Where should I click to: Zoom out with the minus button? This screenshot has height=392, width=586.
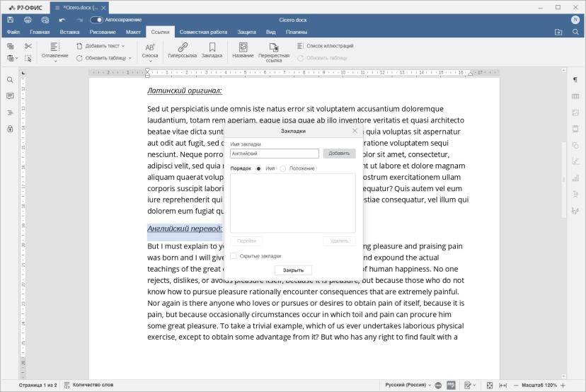pos(516,385)
